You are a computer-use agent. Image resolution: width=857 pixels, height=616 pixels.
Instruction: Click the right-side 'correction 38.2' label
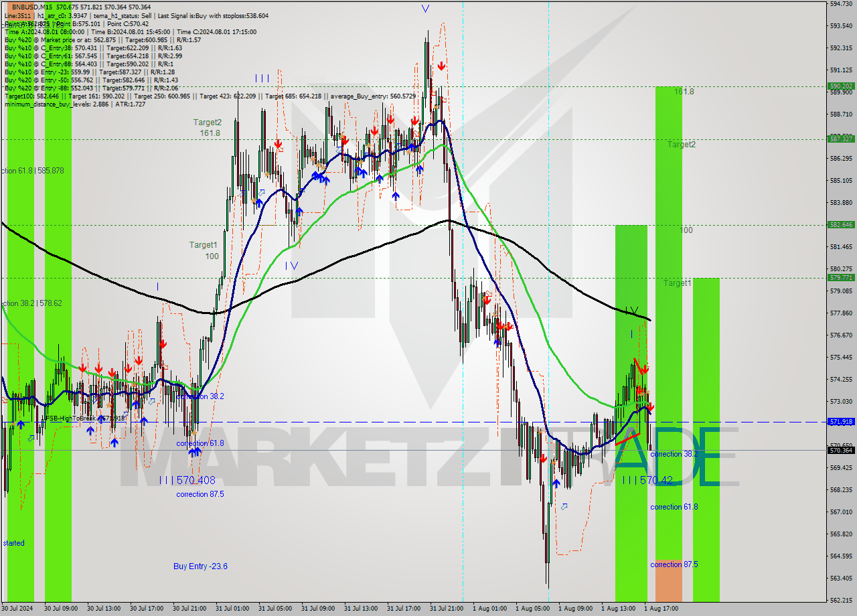[674, 454]
